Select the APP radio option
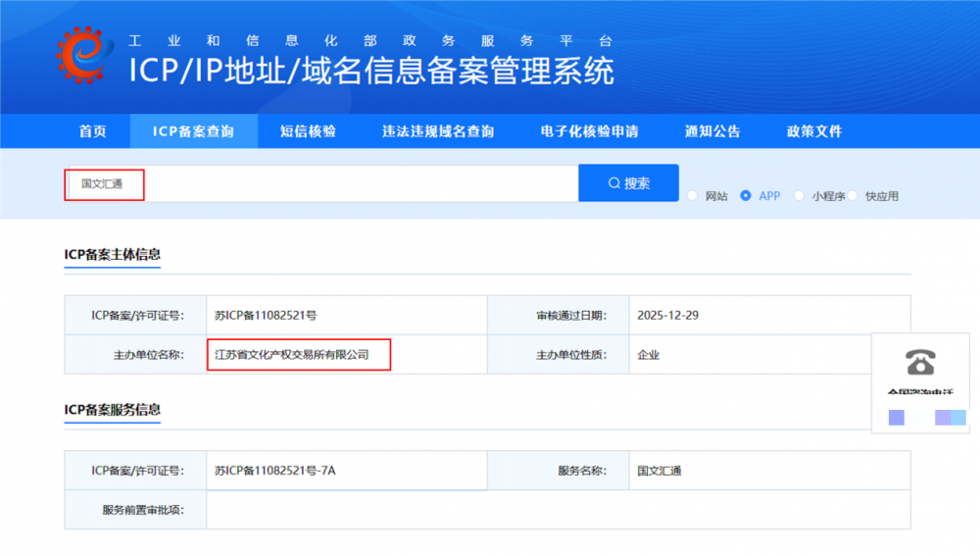Viewport: 980px width, 556px height. click(746, 195)
